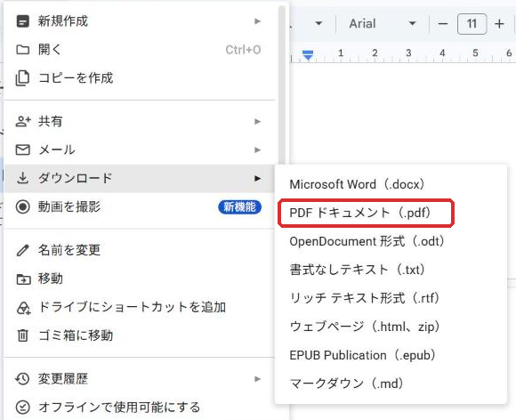
Task: Expand the ダウンロード submenu arrow
Action: (257, 178)
